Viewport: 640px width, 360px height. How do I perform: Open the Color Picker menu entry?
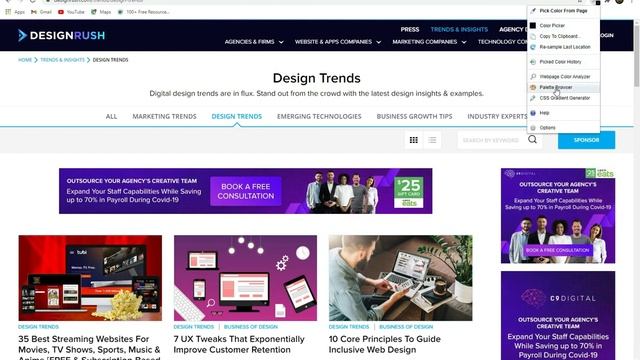[552, 26]
